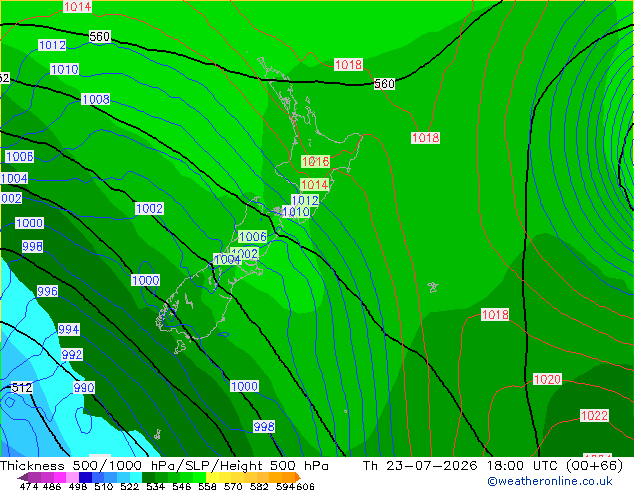This screenshot has width=634, height=490.
Task: Select the blue 992 isobar label
Action: coord(72,355)
